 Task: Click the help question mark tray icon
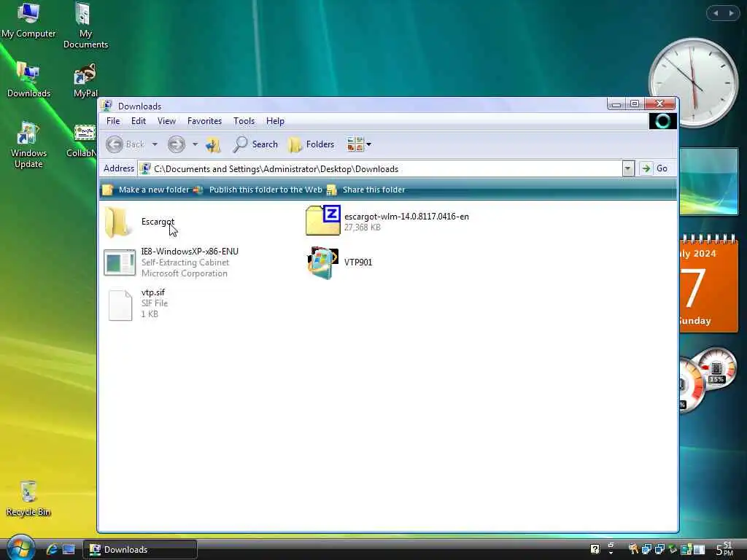[595, 550]
